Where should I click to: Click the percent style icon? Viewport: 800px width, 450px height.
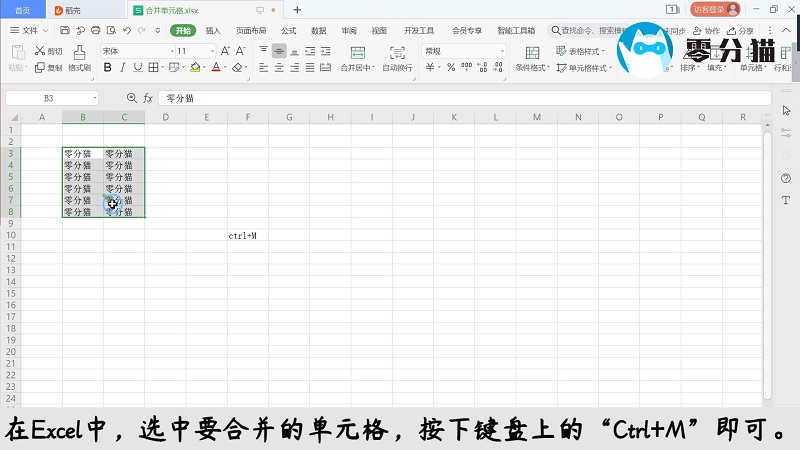pos(451,68)
